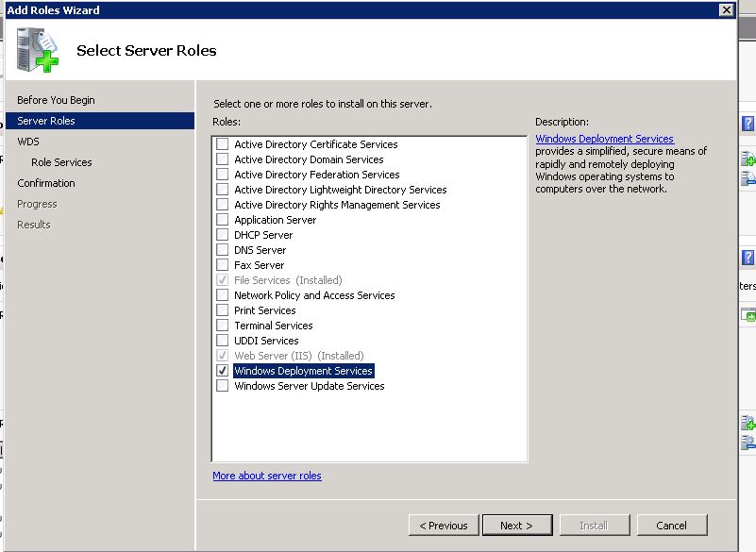756x552 pixels.
Task: Click the server icon with blue minus below the first help icon
Action: point(748,178)
